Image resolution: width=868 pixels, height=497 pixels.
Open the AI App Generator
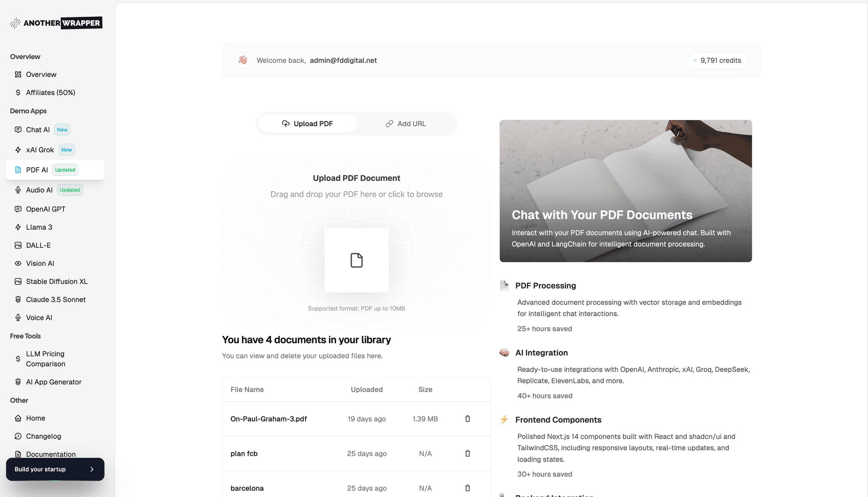coord(53,382)
